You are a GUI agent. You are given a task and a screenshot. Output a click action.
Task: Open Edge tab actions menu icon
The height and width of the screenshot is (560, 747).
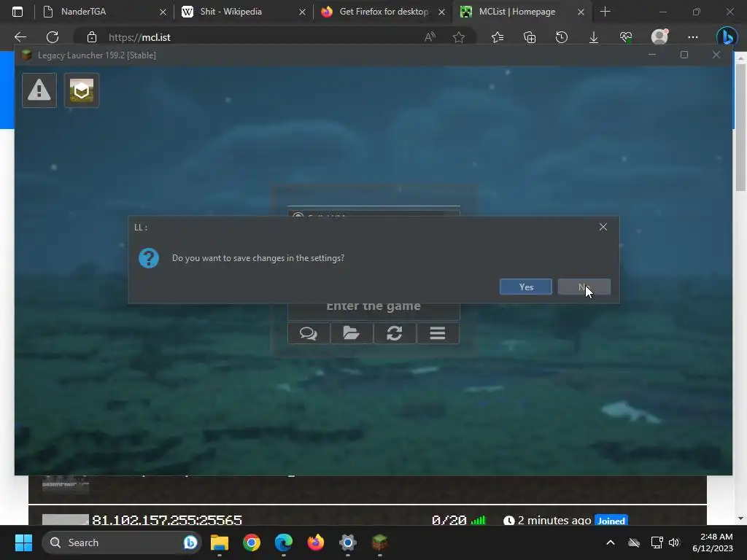[x=18, y=12]
